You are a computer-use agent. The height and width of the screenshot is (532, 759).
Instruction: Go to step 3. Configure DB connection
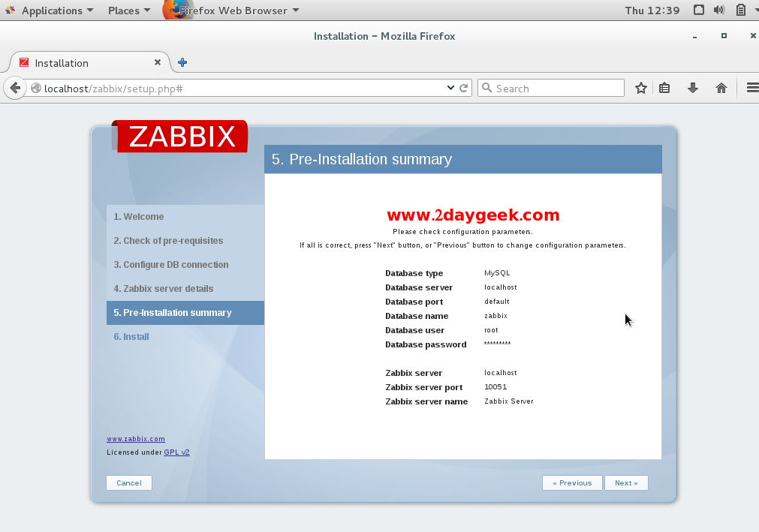point(171,265)
